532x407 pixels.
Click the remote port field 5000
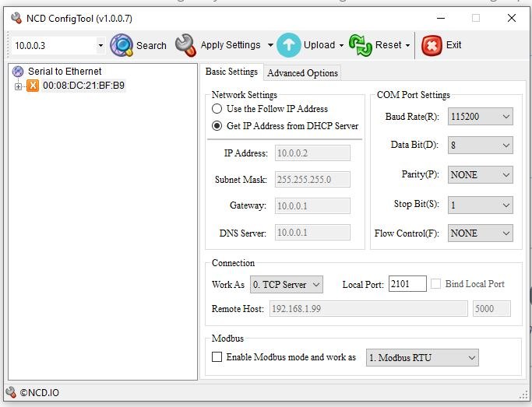(491, 308)
